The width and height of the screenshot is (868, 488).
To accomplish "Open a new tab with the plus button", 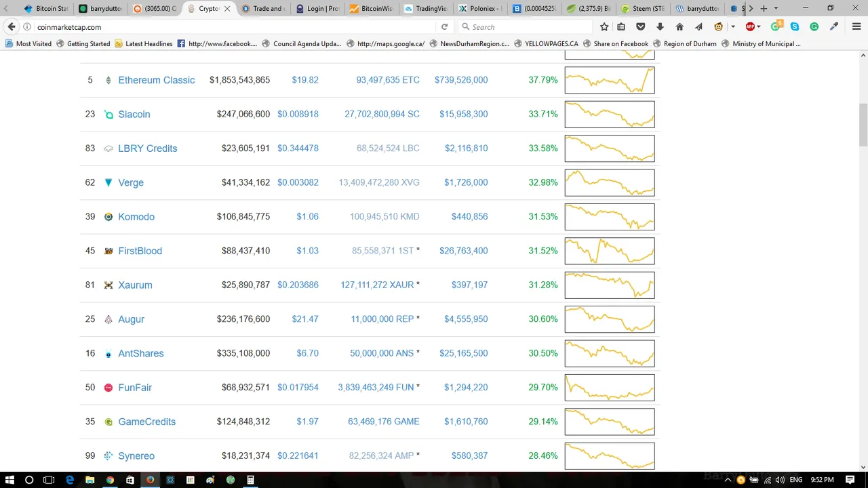I will click(764, 9).
